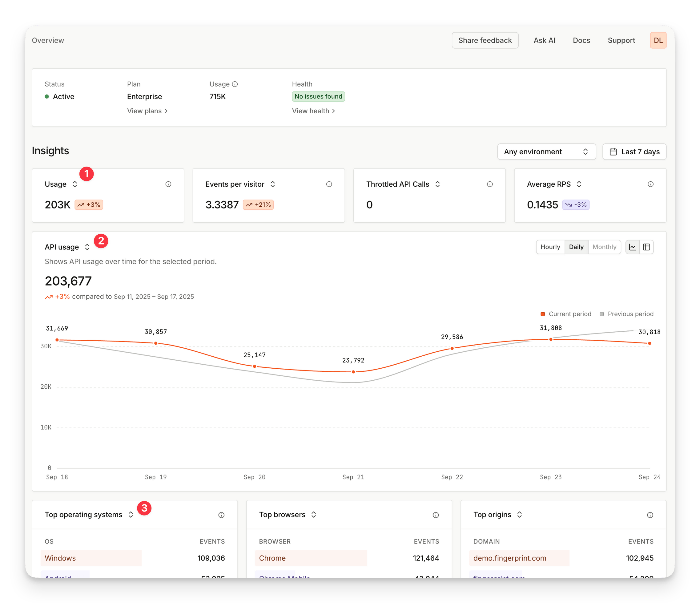This screenshot has height=603, width=700.
Task: Click info icon on Throttled API Calls card
Action: click(x=490, y=184)
